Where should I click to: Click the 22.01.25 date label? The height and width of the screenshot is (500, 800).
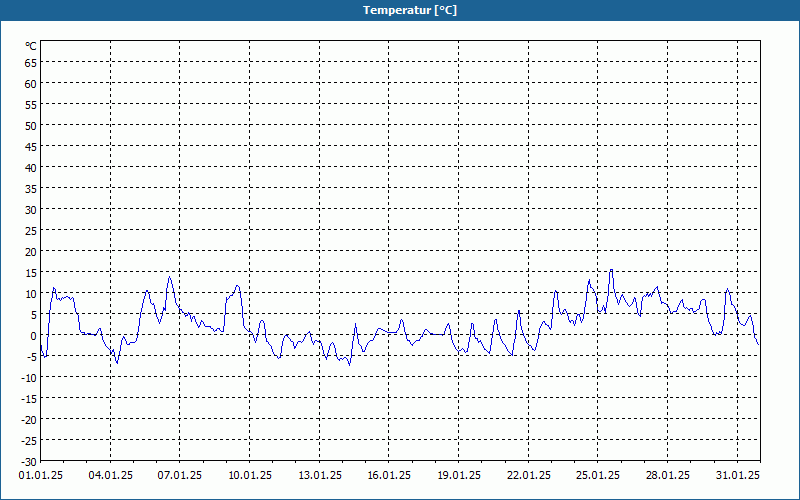529,476
